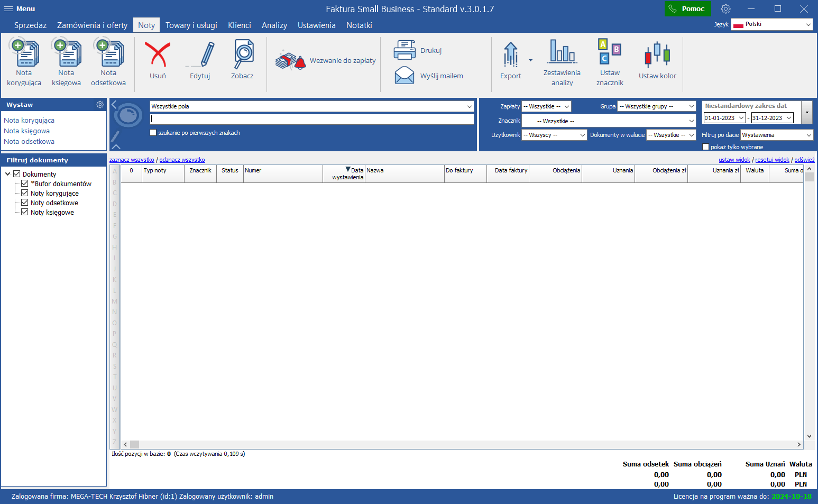Open the Notatki tab
Viewport: 818px width, 504px height.
point(359,25)
